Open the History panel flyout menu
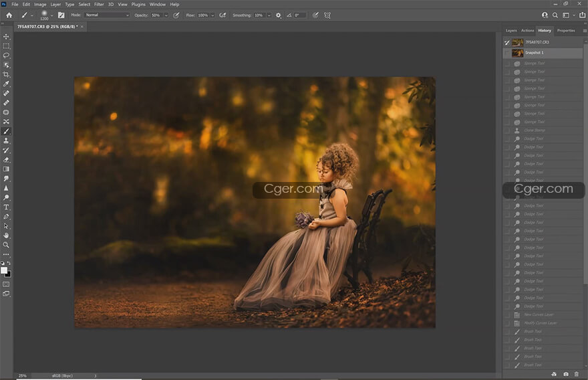 coord(585,31)
